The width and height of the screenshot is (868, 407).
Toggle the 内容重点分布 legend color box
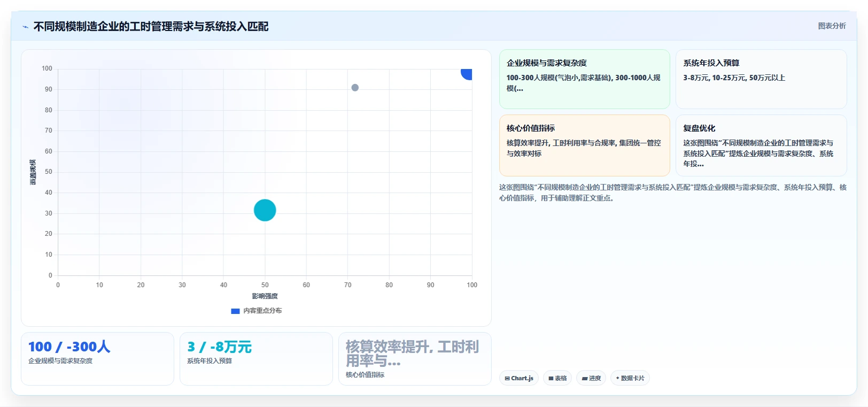pos(235,311)
